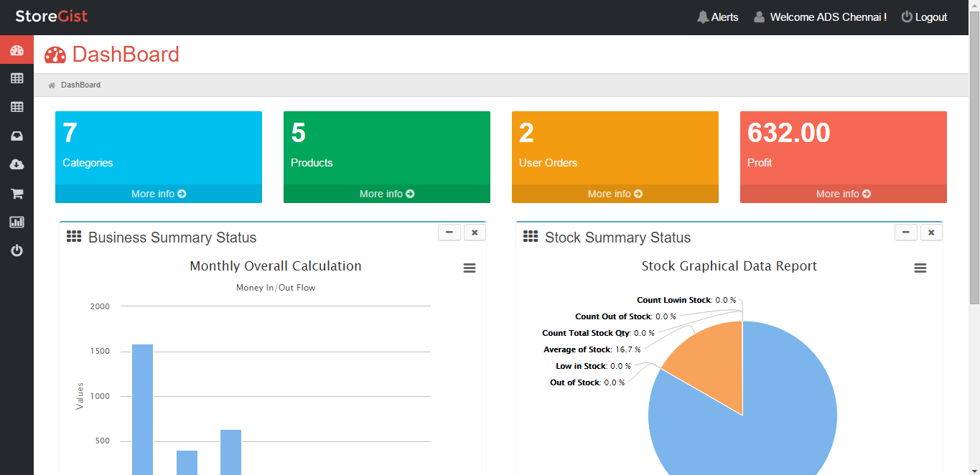Open the Stock Graphical Data Report chart menu
Image resolution: width=980 pixels, height=475 pixels.
pyautogui.click(x=920, y=268)
